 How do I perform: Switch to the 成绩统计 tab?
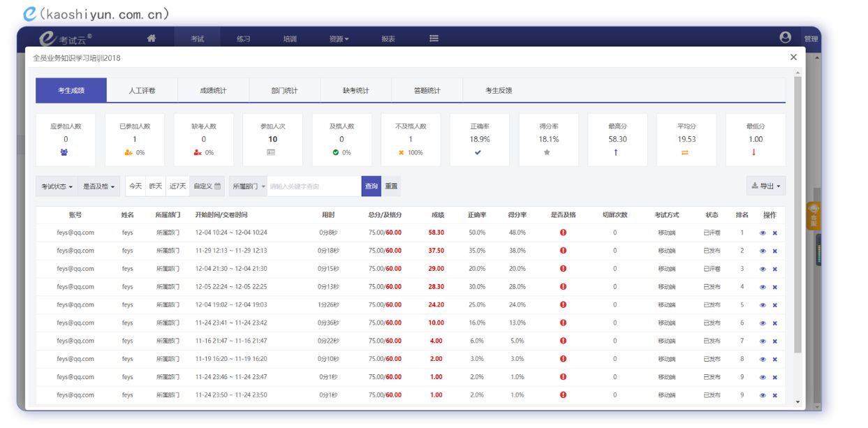pyautogui.click(x=213, y=91)
